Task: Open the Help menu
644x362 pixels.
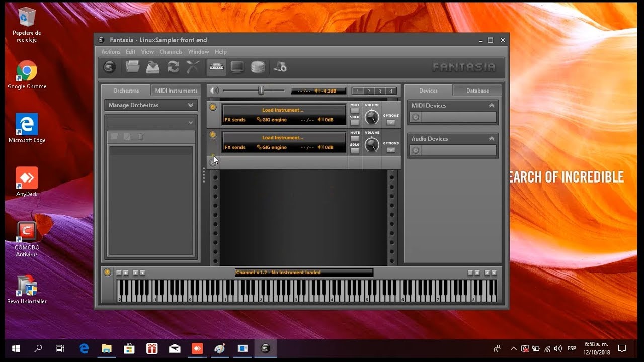Action: tap(220, 52)
